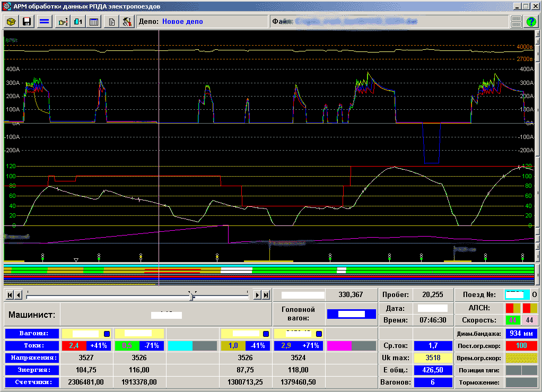Click the 'Энергия:' row label button

click(32, 370)
